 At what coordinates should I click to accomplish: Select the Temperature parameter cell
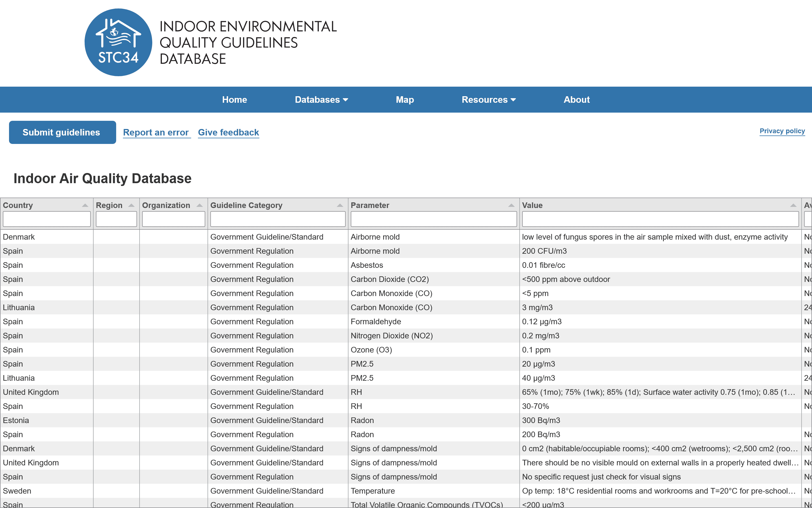[x=434, y=491]
